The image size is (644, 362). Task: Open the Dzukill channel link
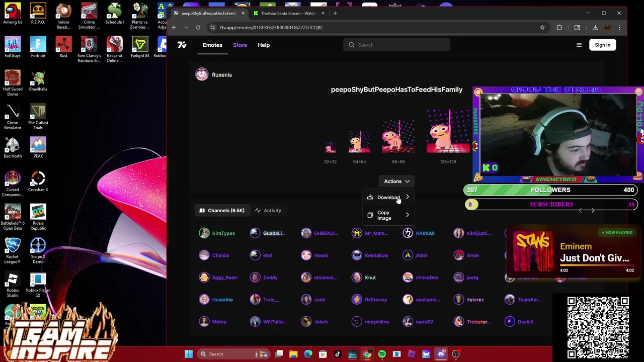[x=519, y=322]
